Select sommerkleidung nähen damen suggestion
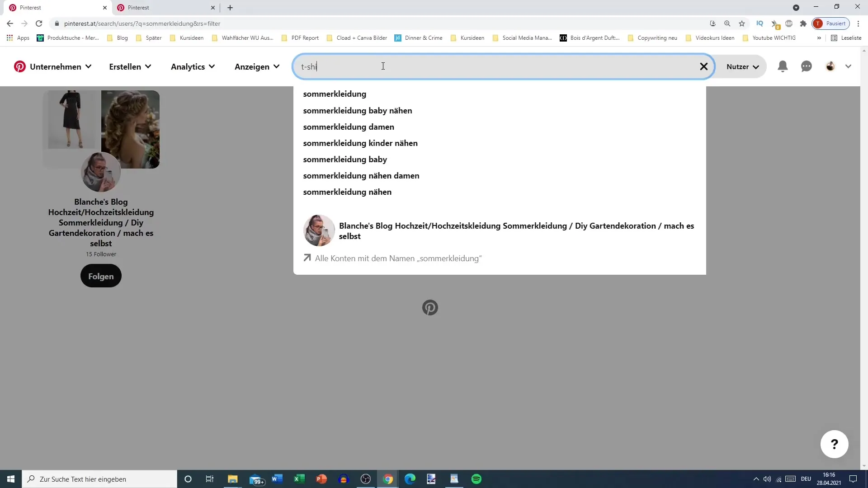The image size is (868, 488). (361, 175)
